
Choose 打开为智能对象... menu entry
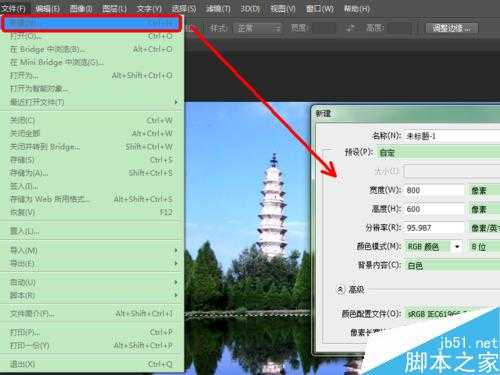point(92,89)
